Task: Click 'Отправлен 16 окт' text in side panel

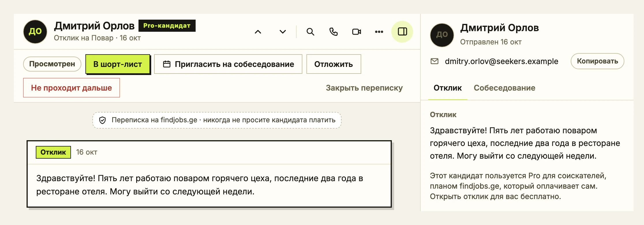Action: 491,42
